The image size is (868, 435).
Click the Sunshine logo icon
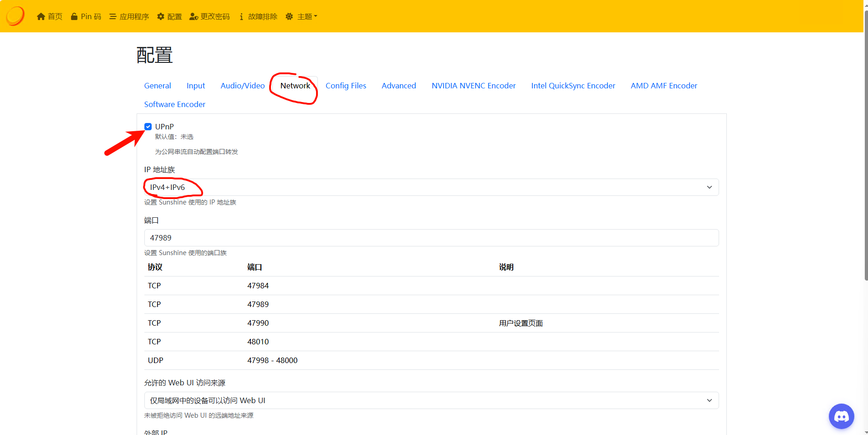click(15, 16)
